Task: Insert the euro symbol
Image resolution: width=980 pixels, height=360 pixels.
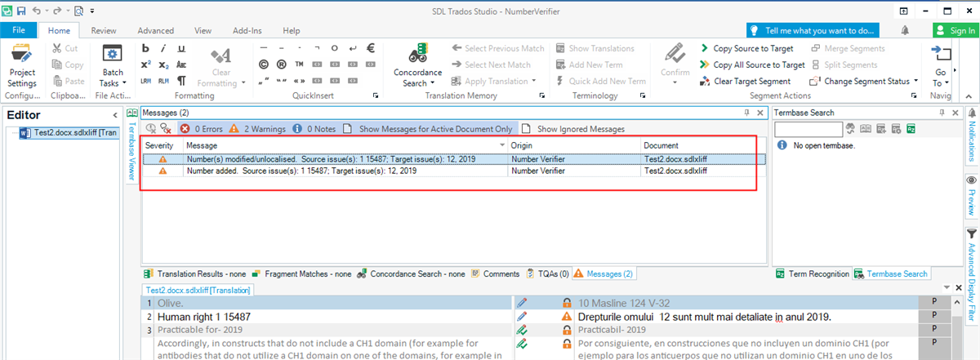Action: click(371, 48)
